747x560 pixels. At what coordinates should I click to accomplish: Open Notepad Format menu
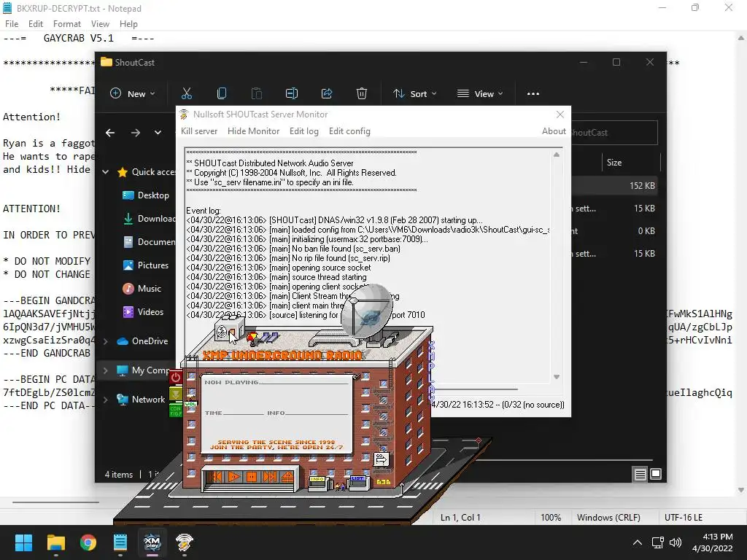tap(66, 24)
